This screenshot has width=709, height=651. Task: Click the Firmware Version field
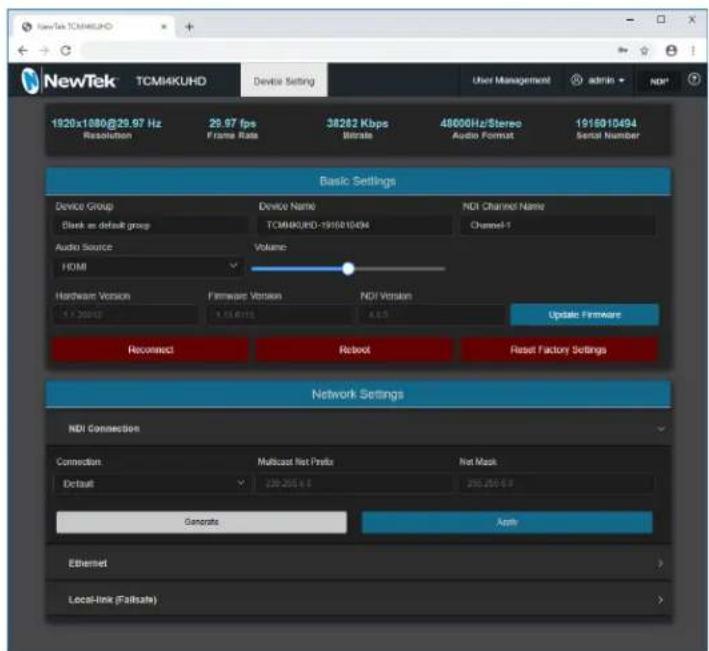point(279,315)
